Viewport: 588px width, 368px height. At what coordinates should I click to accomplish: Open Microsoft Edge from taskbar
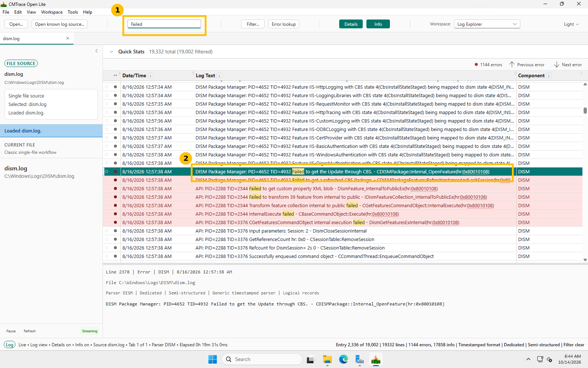click(x=343, y=359)
